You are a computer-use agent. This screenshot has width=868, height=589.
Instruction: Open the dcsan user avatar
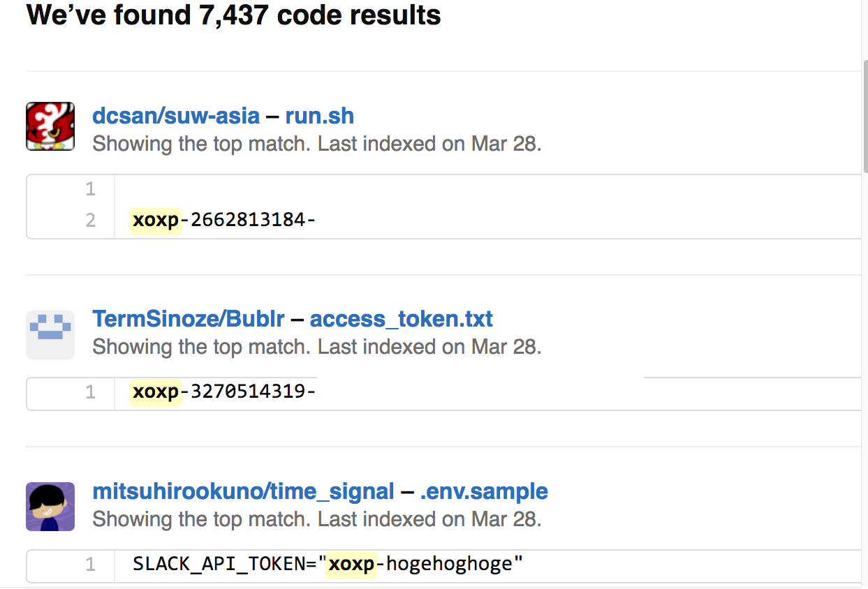(50, 126)
